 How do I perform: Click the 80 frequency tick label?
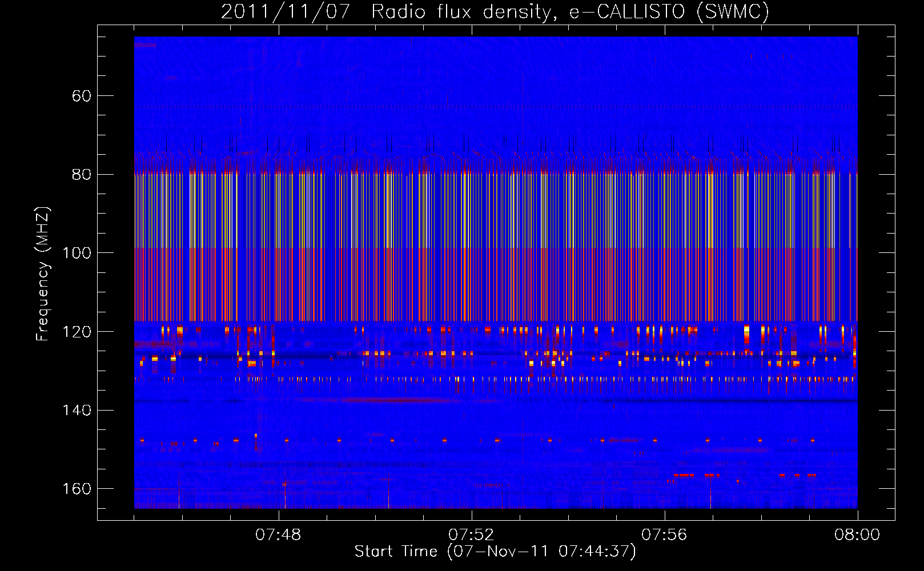82,175
